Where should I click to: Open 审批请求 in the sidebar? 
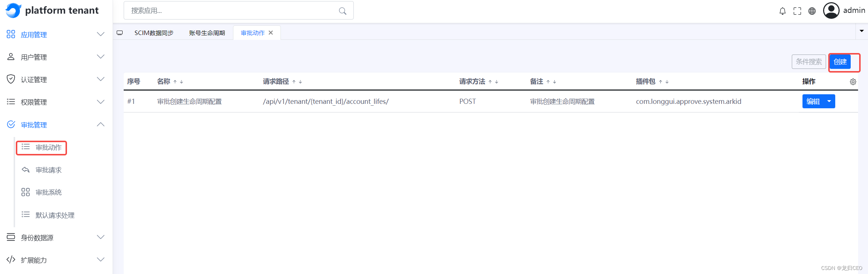[49, 170]
